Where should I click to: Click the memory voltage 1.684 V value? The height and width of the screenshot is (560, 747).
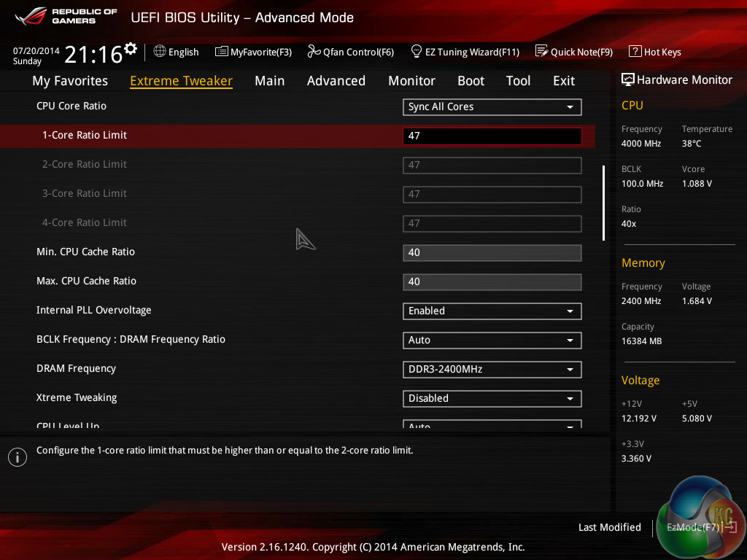click(x=697, y=301)
